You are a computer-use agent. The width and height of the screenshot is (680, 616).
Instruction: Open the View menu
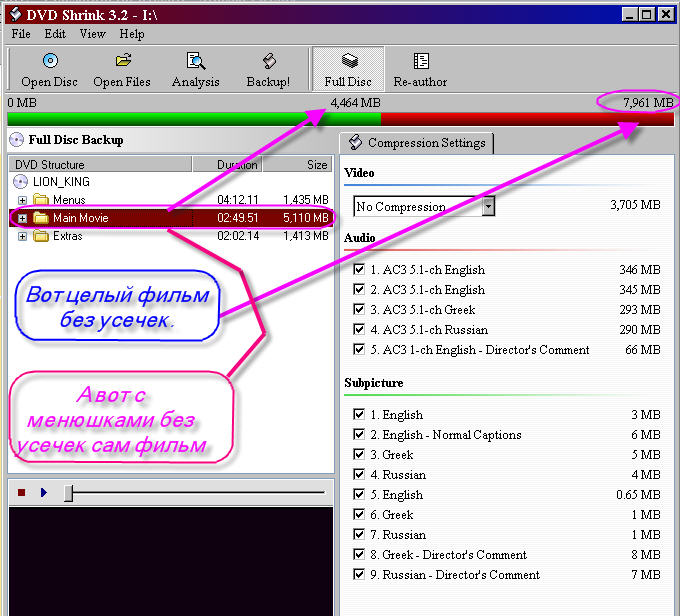[92, 34]
